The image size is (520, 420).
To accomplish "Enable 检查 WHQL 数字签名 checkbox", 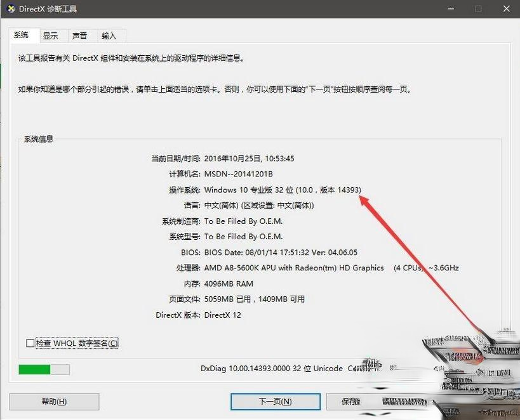I will pos(30,343).
